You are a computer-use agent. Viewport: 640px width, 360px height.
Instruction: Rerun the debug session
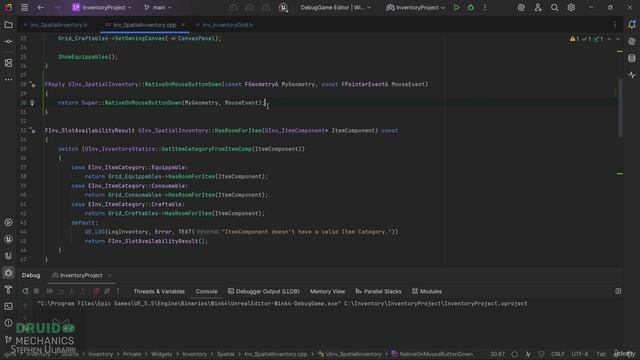(x=25, y=291)
